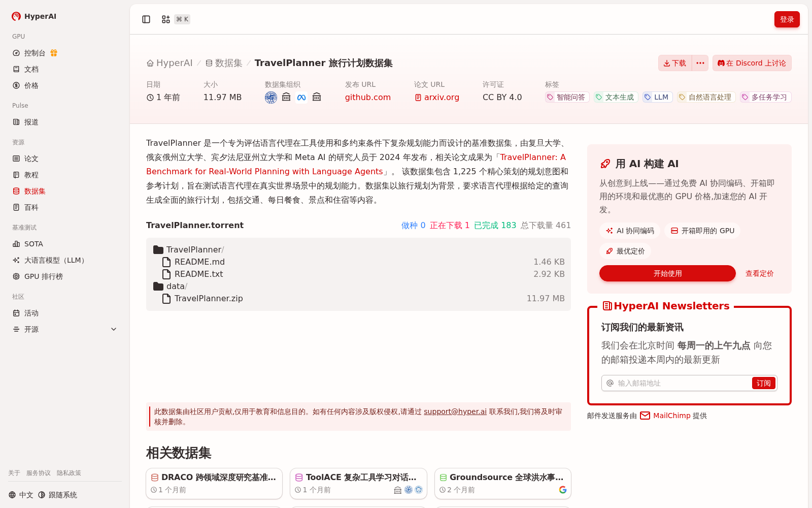This screenshot has height=508, width=812.
Task: Click the 自然语言处理 tag
Action: 706,97
